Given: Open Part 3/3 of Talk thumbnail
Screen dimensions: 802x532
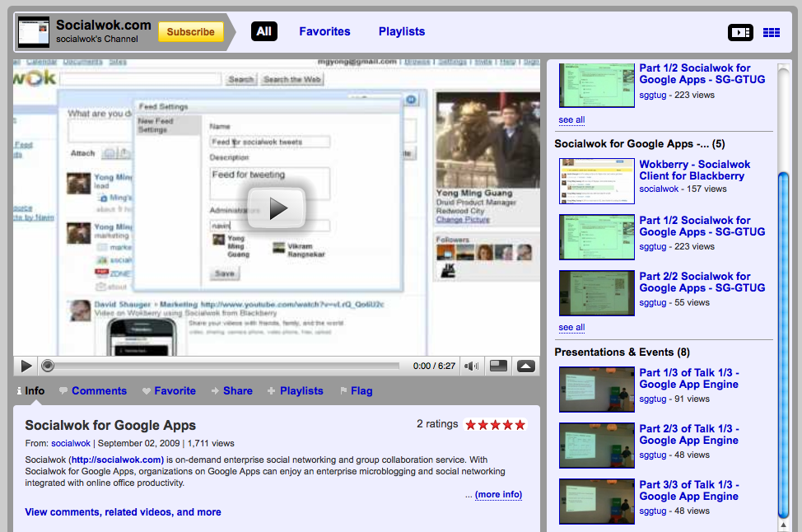Looking at the screenshot, I should (x=596, y=502).
